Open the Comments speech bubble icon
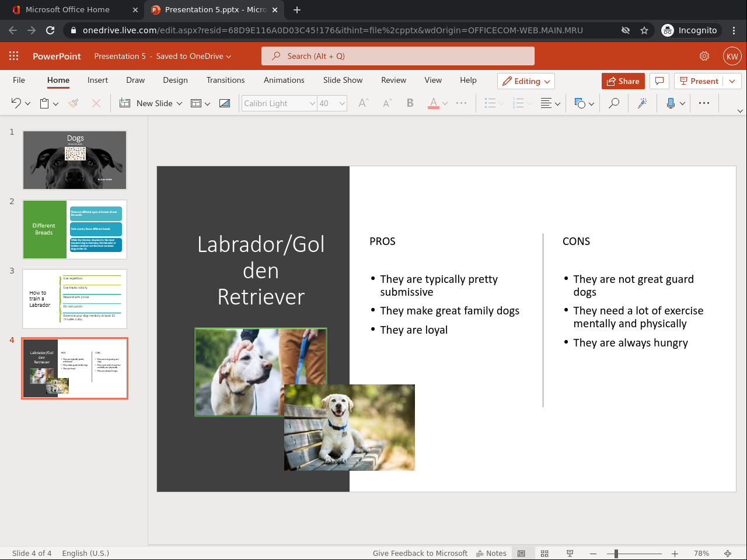This screenshot has width=747, height=560. click(x=659, y=81)
